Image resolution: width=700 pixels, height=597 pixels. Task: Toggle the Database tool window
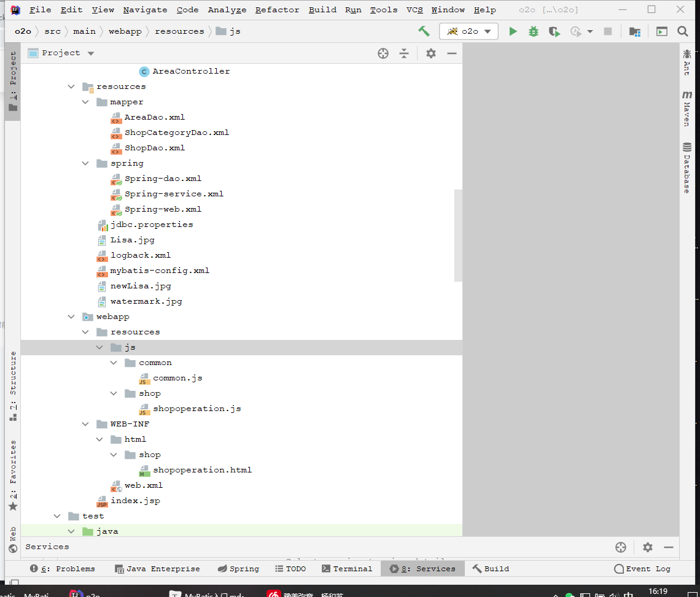click(x=687, y=168)
